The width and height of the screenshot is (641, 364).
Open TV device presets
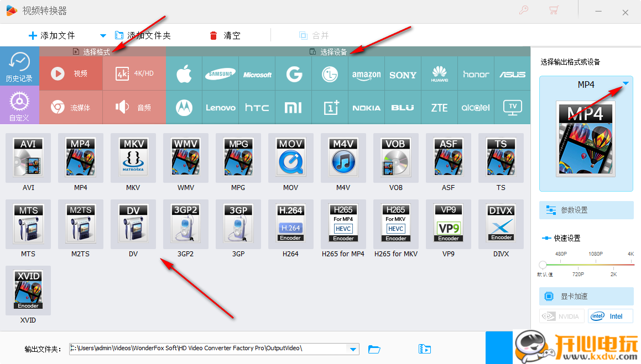coord(512,107)
